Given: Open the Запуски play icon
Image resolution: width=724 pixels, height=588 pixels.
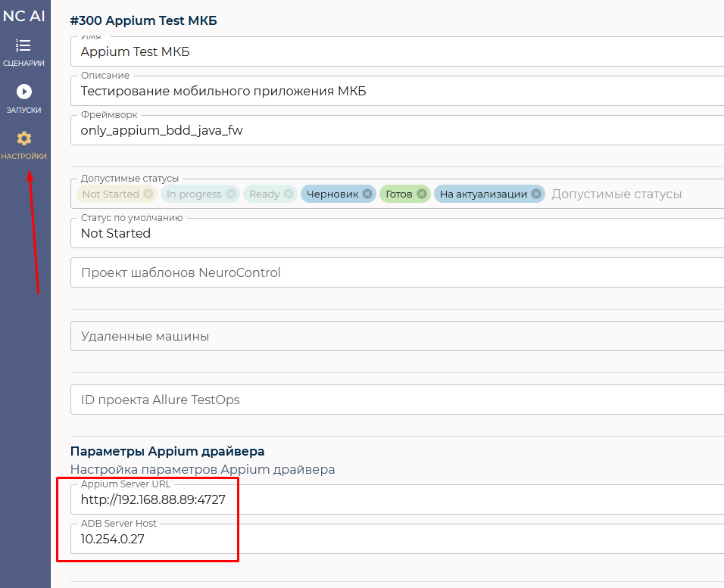Looking at the screenshot, I should tap(24, 92).
